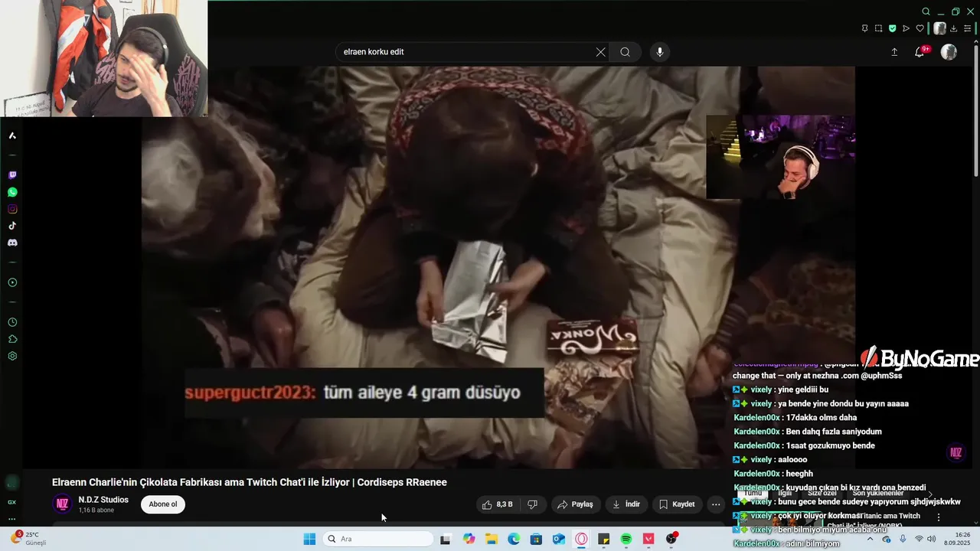Click the N.D.Z Studios channel avatar
980x551 pixels.
[62, 504]
